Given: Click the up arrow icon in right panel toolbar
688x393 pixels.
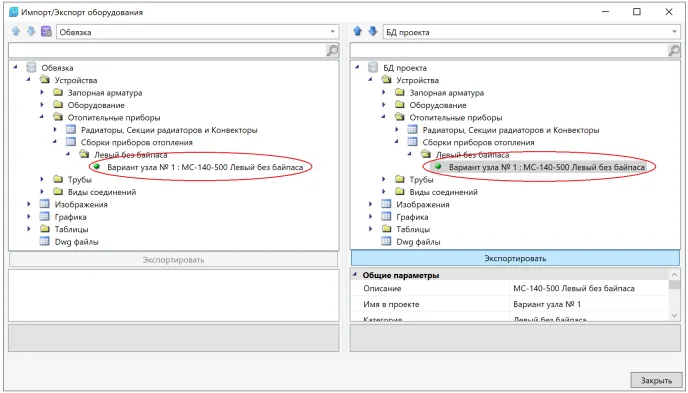Looking at the screenshot, I should tap(358, 32).
